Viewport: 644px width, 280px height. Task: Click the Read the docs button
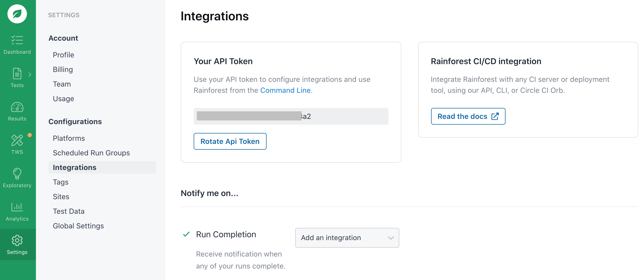coord(468,116)
